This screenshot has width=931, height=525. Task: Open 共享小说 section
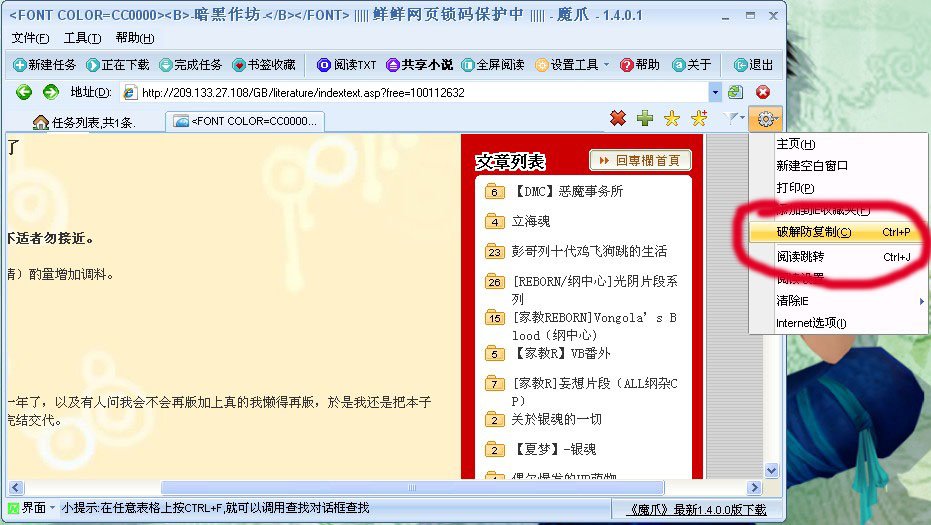[420, 65]
